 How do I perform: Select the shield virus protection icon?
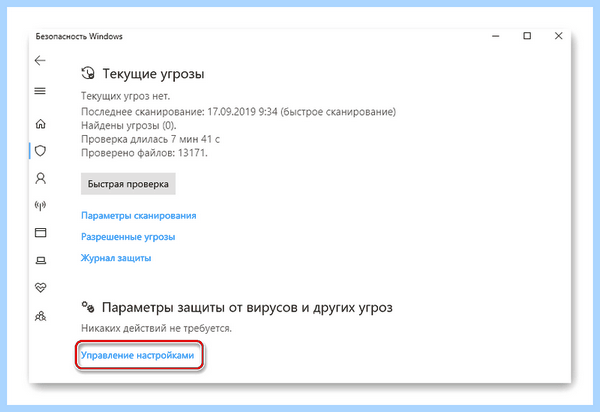(x=40, y=151)
